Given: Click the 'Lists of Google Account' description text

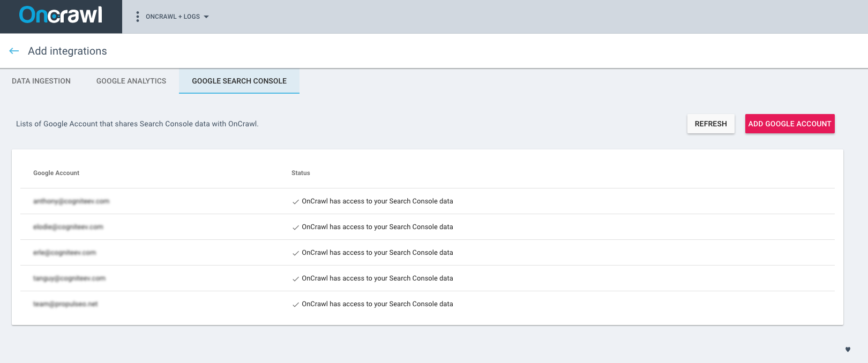Looking at the screenshot, I should (137, 124).
